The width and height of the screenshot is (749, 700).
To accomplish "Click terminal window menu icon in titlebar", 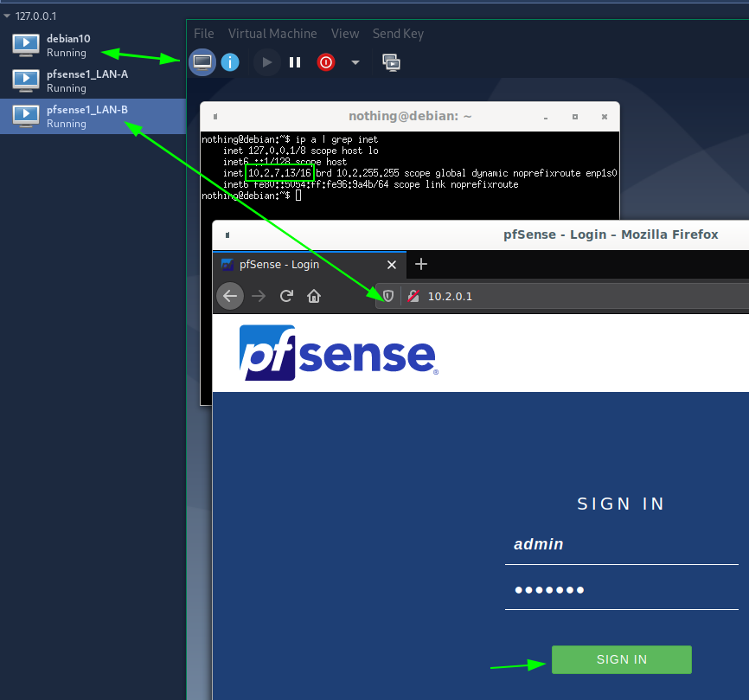I will point(215,117).
